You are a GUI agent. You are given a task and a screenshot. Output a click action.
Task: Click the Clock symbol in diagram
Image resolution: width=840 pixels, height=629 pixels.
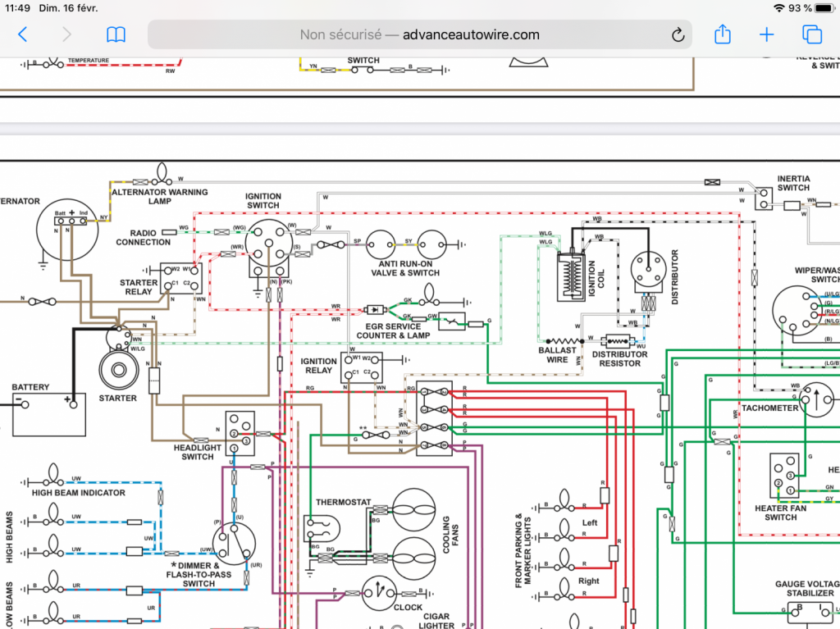point(379,594)
